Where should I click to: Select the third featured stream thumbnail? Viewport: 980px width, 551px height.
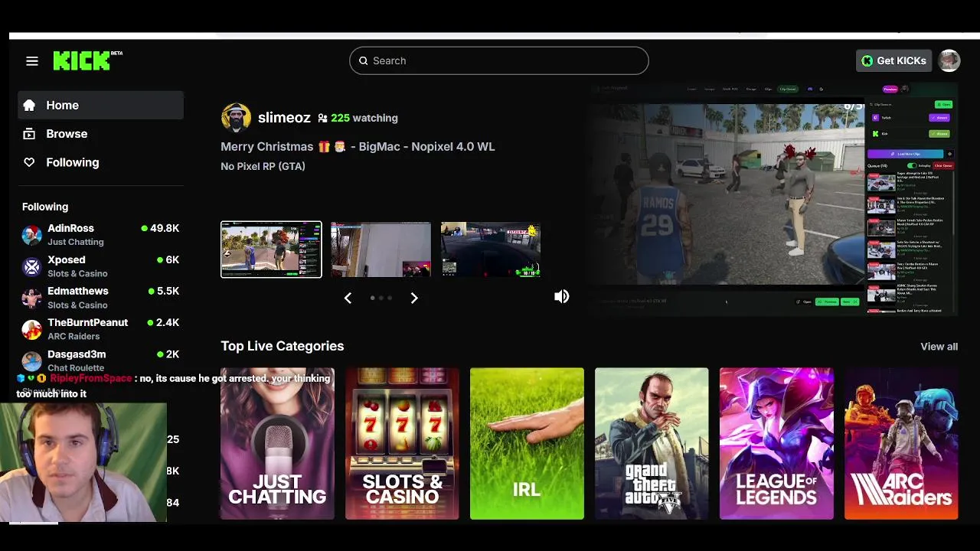[x=491, y=249]
